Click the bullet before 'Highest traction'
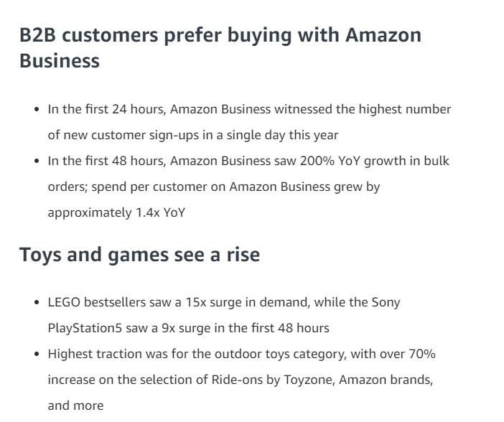 pyautogui.click(x=37, y=355)
